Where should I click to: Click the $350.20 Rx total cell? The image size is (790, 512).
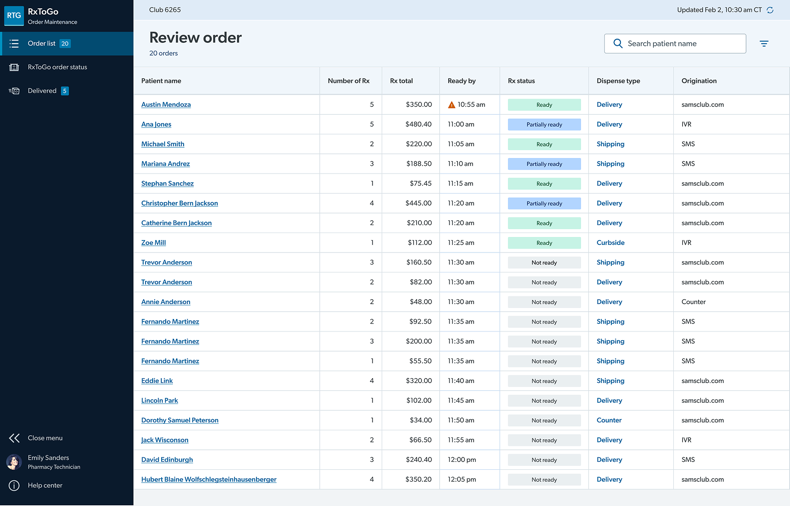418,479
